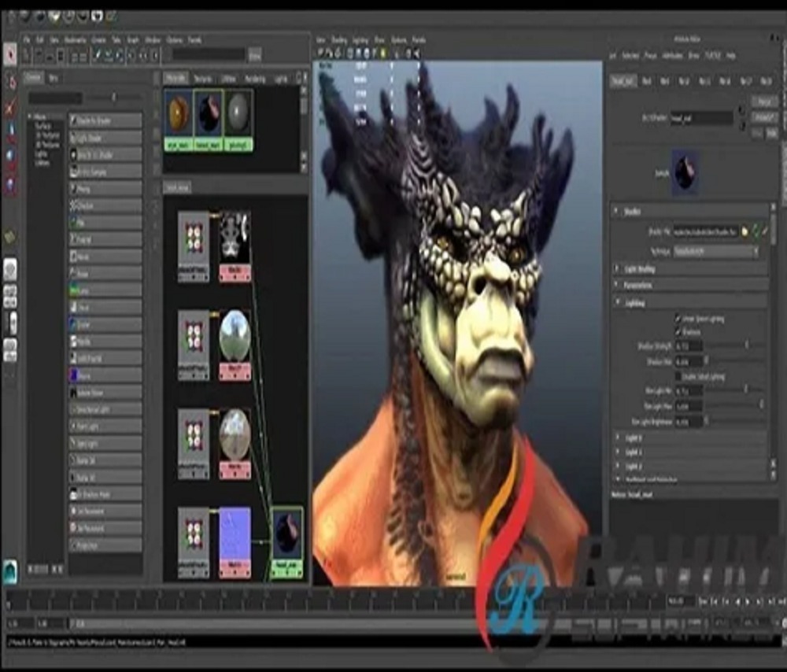Screen dimensions: 787x672
Task: Create a Checker texture node
Action: point(105,205)
